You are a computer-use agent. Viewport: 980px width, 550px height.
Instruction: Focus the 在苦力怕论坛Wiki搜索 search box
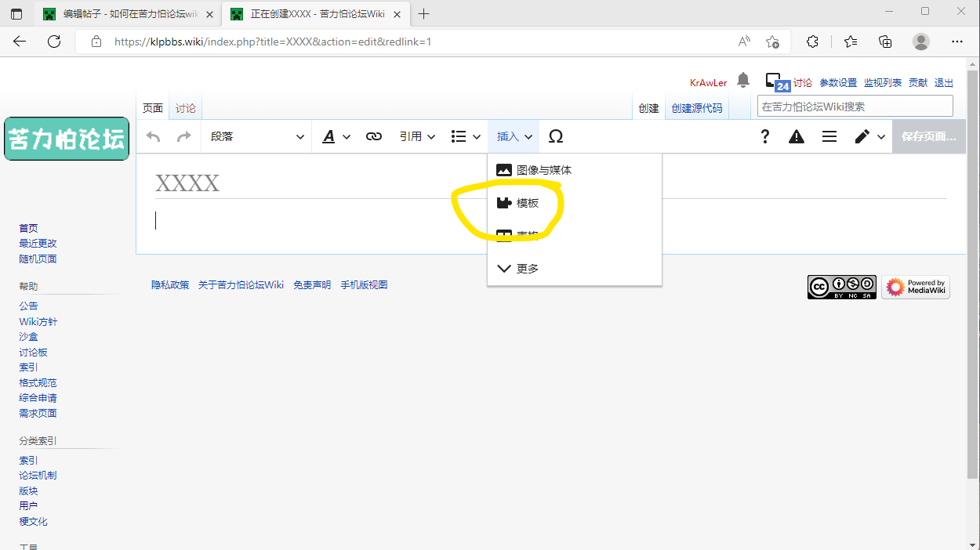pos(855,107)
